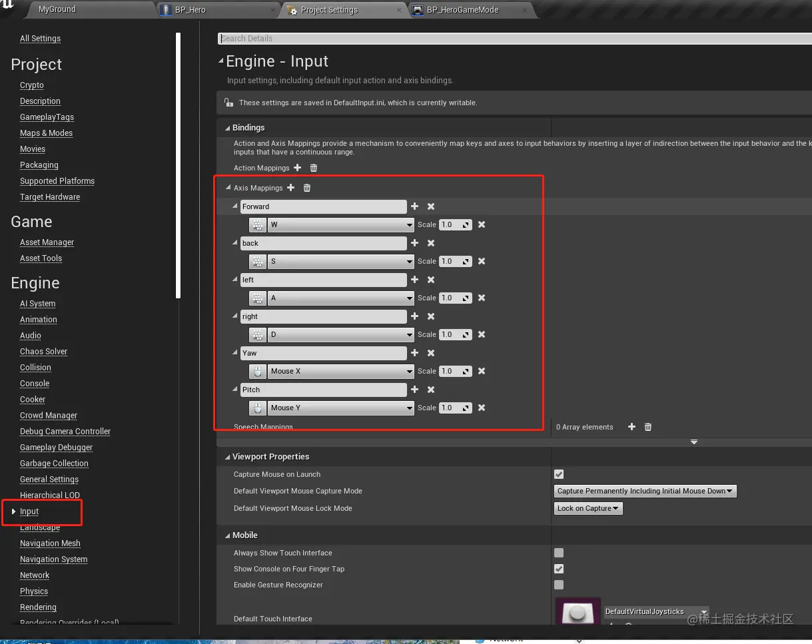Image resolution: width=812 pixels, height=644 pixels.
Task: Add a new Action Mapping with plus icon
Action: pos(298,168)
